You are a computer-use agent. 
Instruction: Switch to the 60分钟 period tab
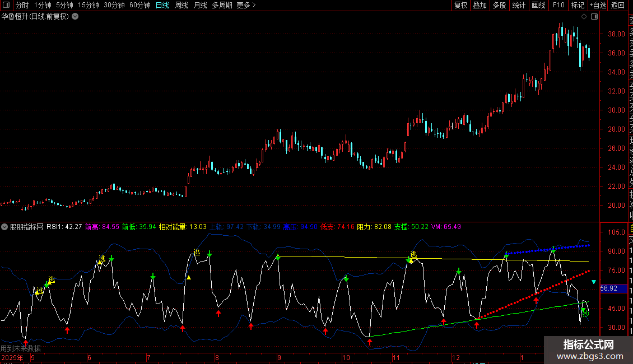(139, 5)
